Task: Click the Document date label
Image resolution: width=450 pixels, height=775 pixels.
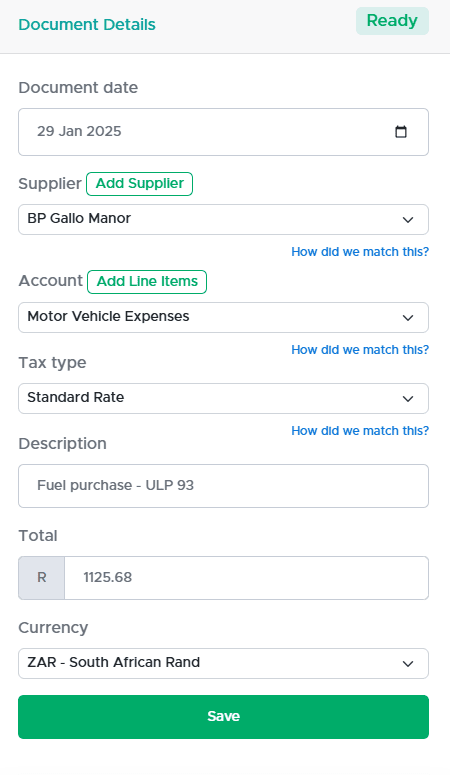Action: [78, 88]
